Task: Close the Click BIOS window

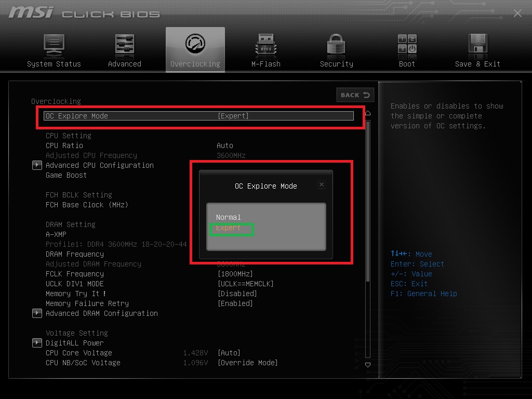Action: tap(517, 13)
